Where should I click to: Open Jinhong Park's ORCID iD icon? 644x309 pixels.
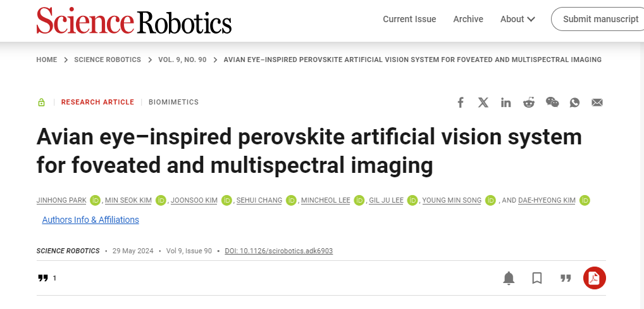[96, 201]
